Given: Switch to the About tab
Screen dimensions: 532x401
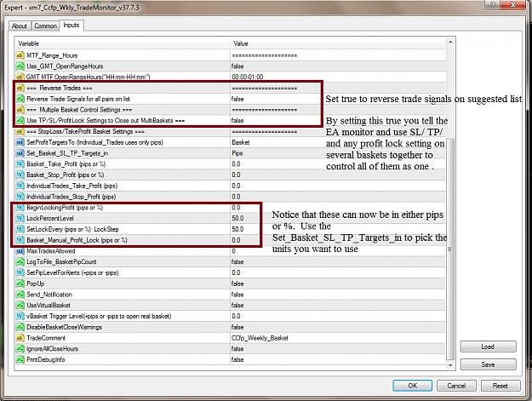Looking at the screenshot, I should (20, 26).
